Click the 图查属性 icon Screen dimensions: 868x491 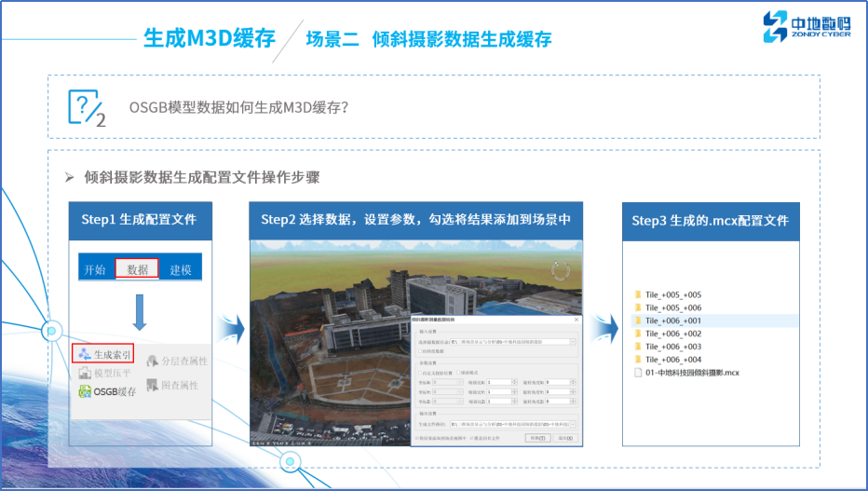point(153,385)
